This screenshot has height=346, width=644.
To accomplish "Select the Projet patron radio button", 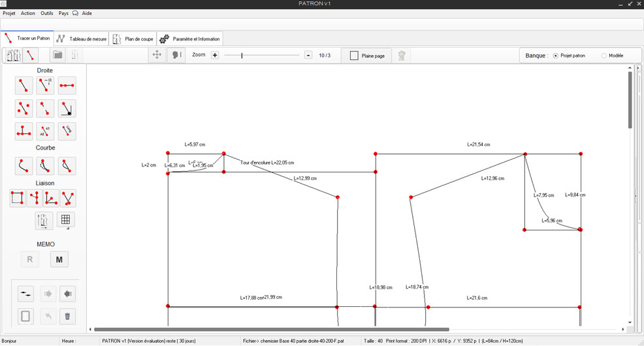I will tap(556, 55).
